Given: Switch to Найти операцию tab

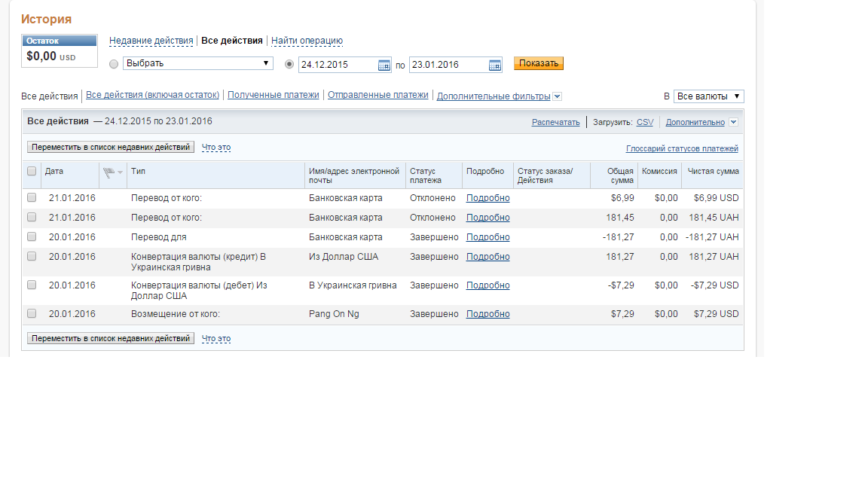Looking at the screenshot, I should [307, 41].
